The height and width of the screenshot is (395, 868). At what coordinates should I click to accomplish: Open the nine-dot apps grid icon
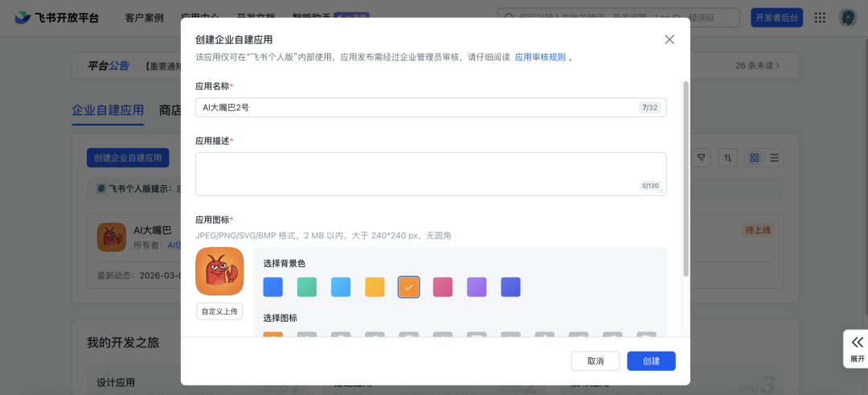820,18
